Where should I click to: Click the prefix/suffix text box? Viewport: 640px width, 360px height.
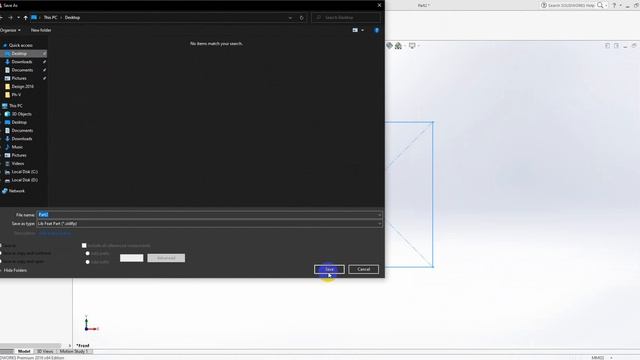pyautogui.click(x=131, y=258)
